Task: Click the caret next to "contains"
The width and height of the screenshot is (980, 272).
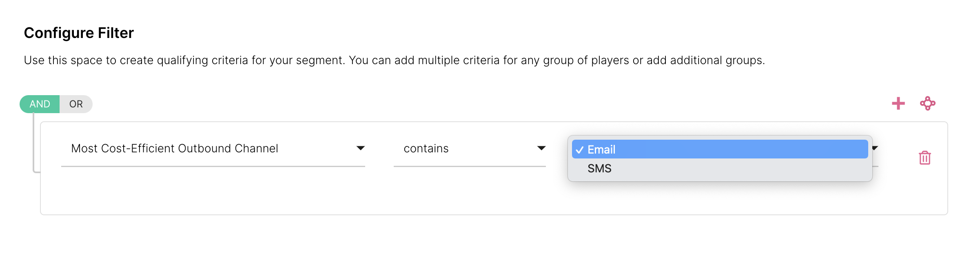Action: click(541, 148)
